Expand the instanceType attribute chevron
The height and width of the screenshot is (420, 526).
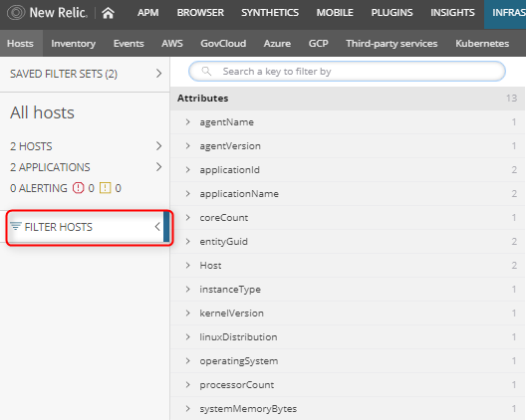[188, 289]
